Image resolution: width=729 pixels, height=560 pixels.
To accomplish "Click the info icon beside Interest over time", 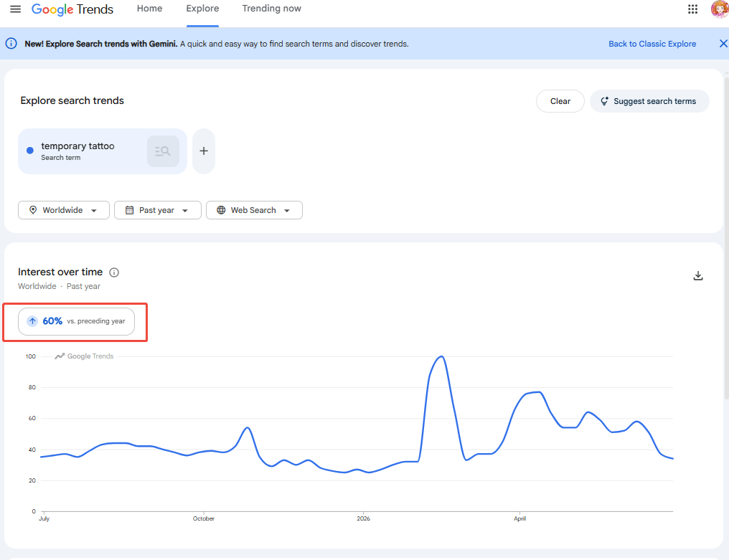I will [114, 272].
